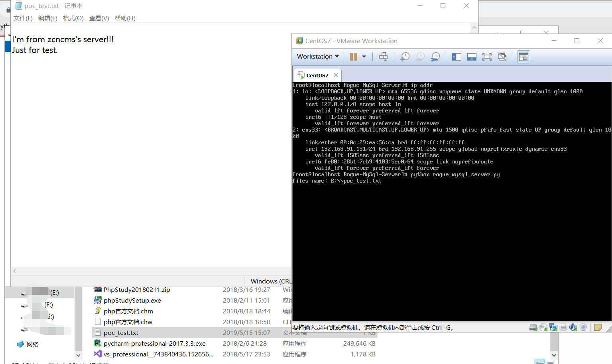Image resolution: width=612 pixels, height=364 pixels.
Task: Toggle the thumbnail bar in VMware
Action: pos(472,57)
